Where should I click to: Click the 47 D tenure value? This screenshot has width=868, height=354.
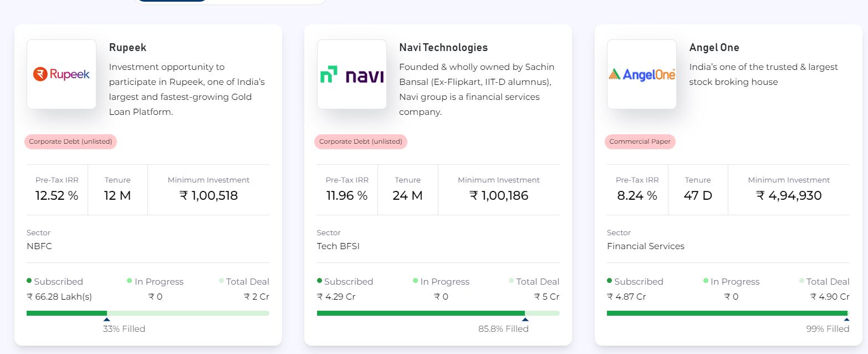698,195
